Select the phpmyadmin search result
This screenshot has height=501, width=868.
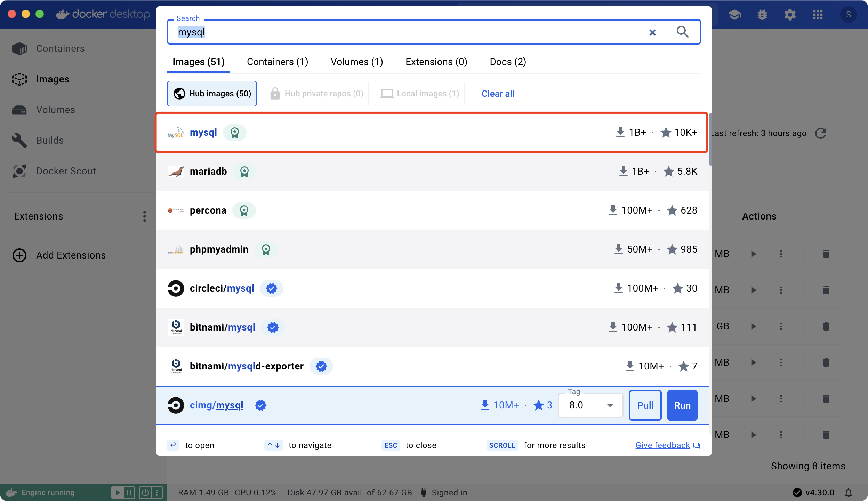point(432,249)
